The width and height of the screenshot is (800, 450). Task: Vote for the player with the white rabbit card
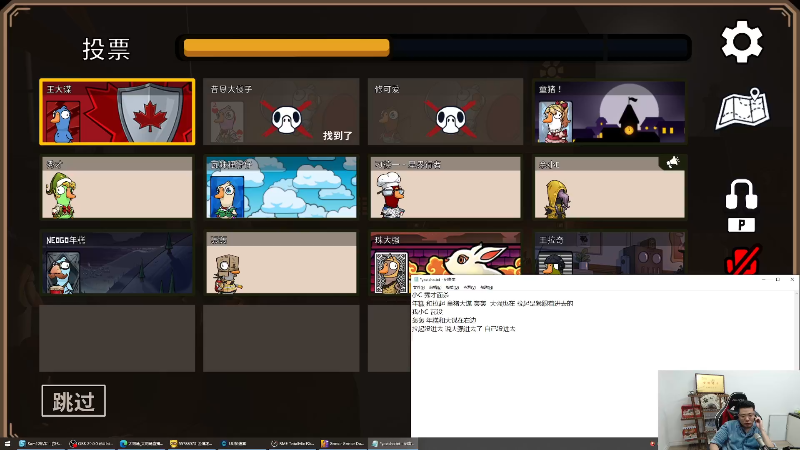coord(445,254)
